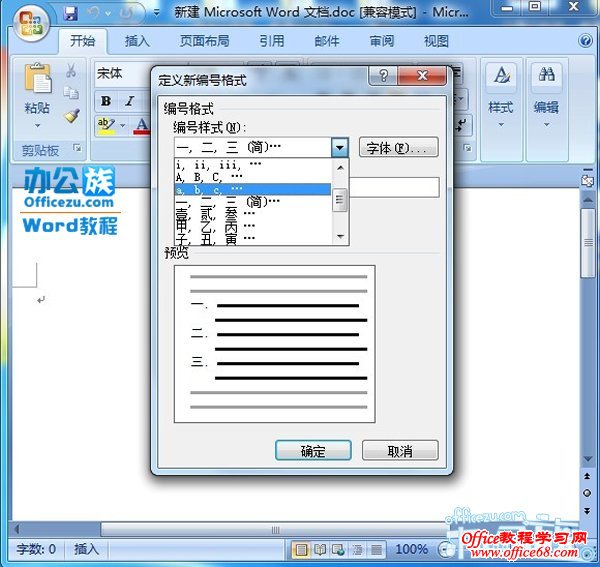The width and height of the screenshot is (600, 567).
Task: Toggle Italic formatting
Action: pyautogui.click(x=130, y=101)
